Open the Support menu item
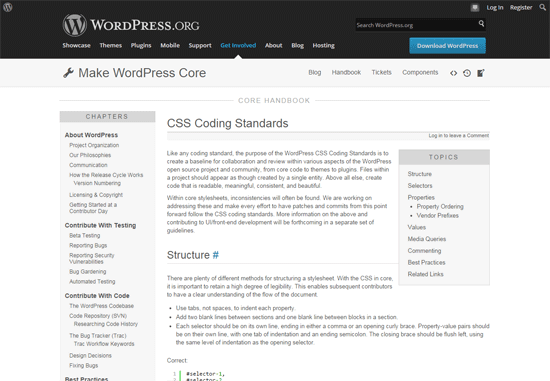This screenshot has height=381, width=550. (x=200, y=45)
